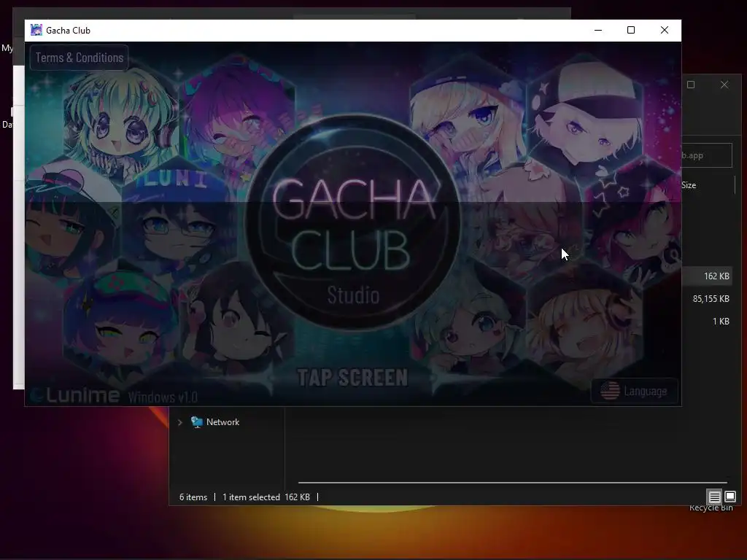Switch Explorer to large icons view

[729, 497]
